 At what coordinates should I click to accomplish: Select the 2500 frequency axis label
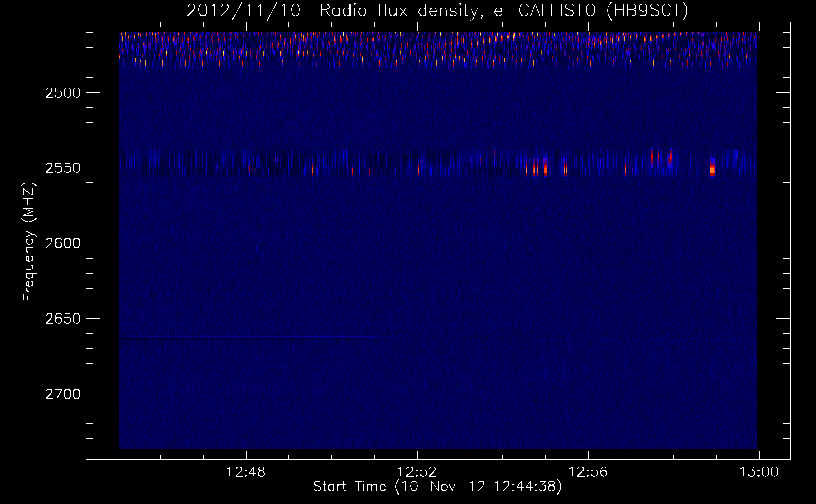63,93
